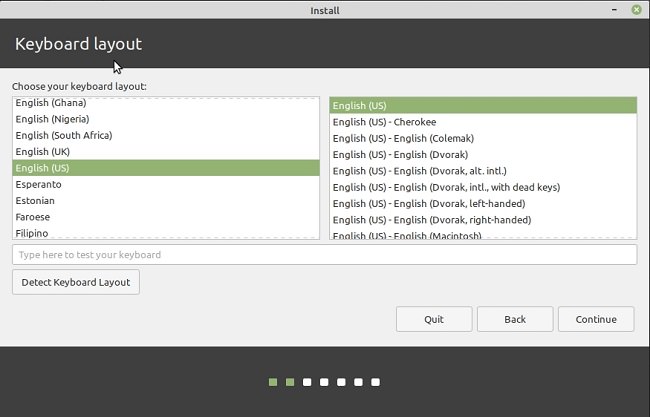650x417 pixels.
Task: Continue to the next install step
Action: pos(596,319)
